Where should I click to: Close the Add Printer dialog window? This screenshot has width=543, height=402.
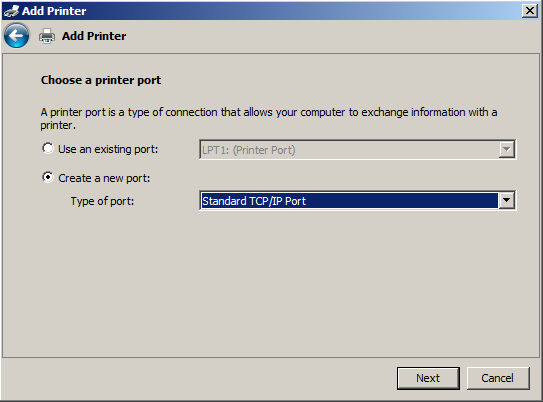529,11
